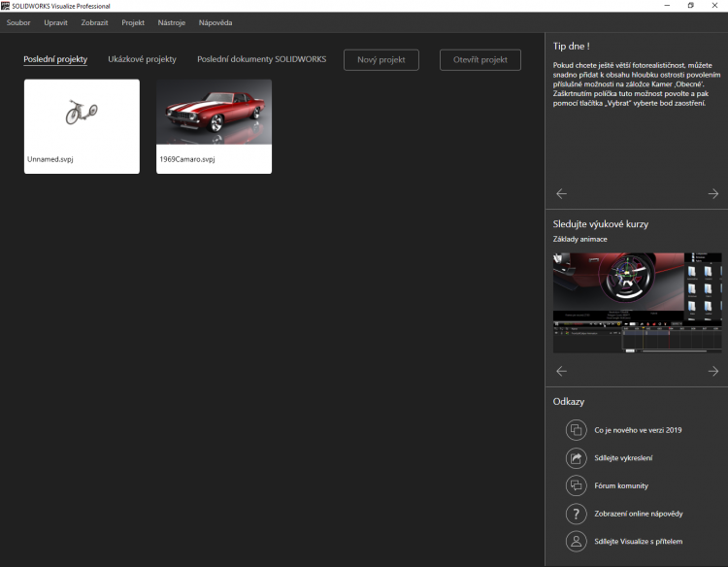Click the Sdílejte vykreslení share icon
The image size is (728, 567).
click(577, 458)
